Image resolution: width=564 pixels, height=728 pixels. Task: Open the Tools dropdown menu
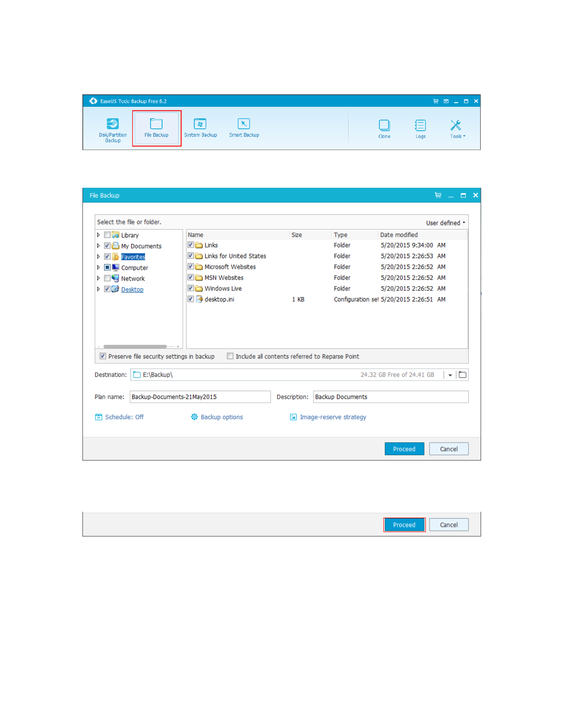(457, 129)
